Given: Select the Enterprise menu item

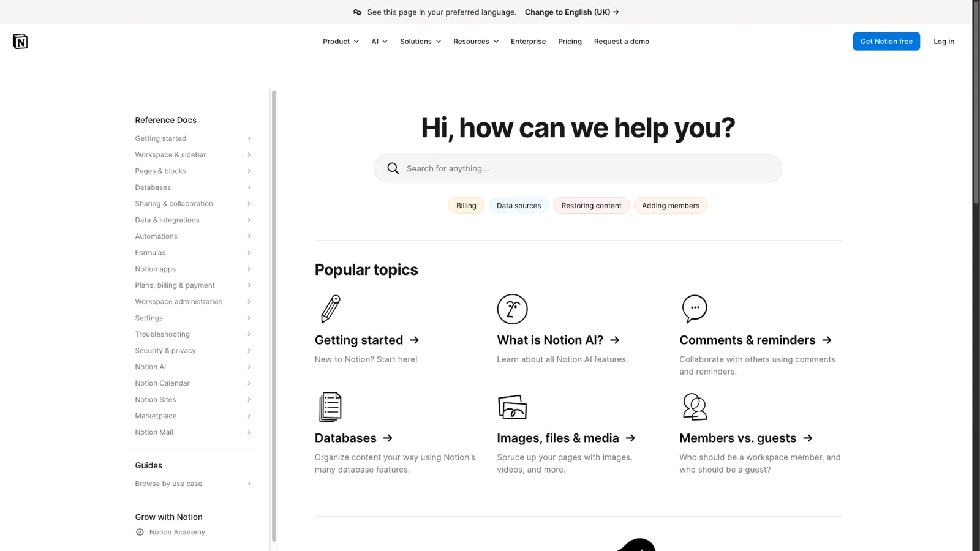Looking at the screenshot, I should point(528,41).
